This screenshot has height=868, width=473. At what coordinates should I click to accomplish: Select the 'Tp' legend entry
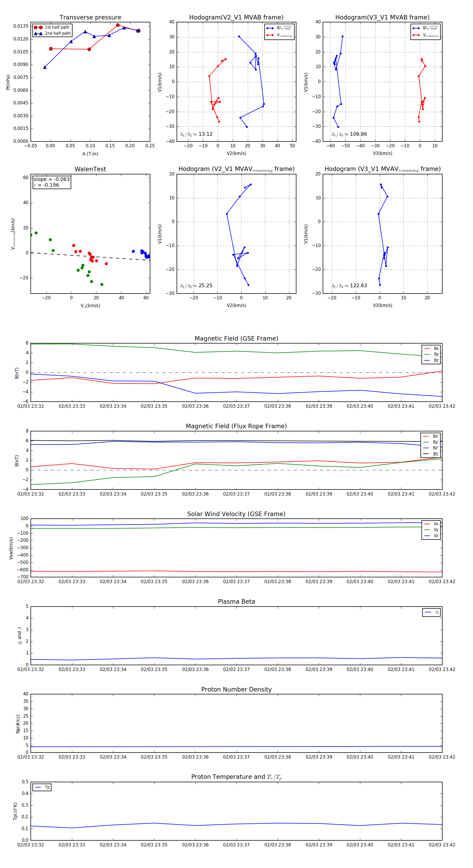click(x=42, y=788)
